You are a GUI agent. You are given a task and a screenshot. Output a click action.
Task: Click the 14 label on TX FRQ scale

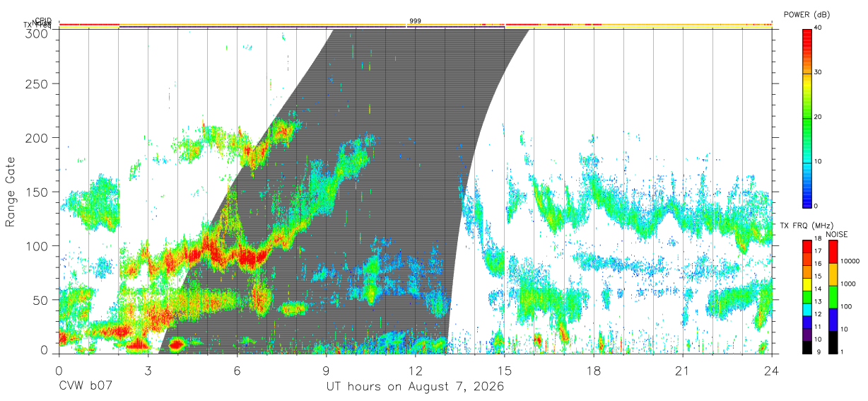(x=819, y=289)
